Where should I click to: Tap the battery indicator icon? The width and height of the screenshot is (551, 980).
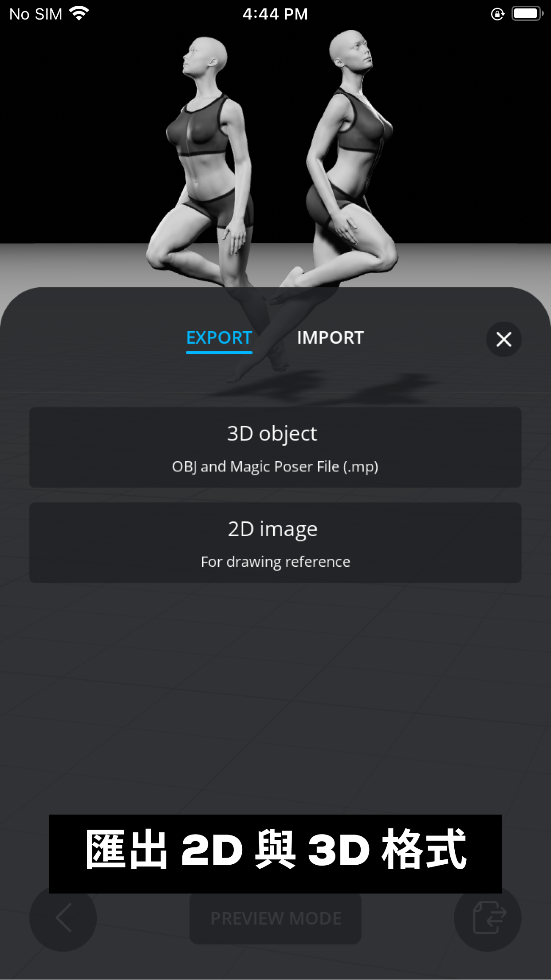(x=528, y=14)
